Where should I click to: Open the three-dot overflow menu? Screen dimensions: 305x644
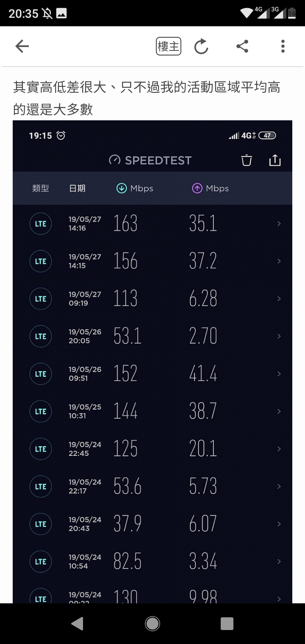283,46
